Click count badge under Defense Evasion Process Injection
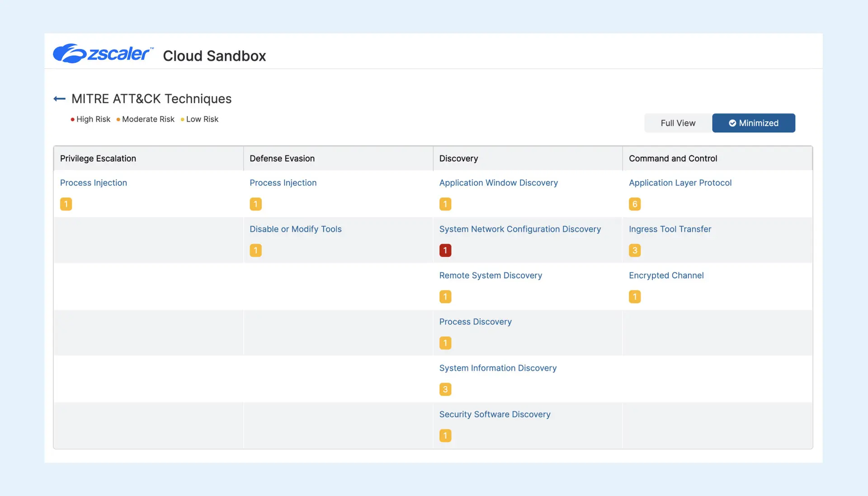 pos(255,204)
